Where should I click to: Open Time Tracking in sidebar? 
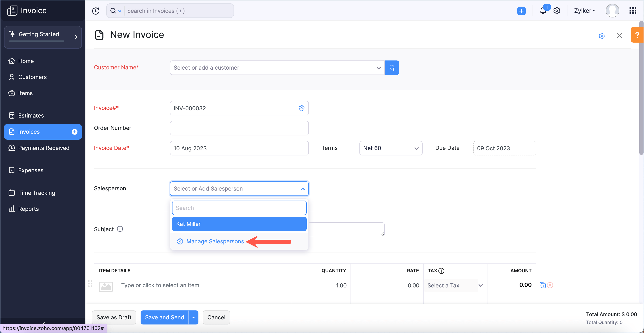tap(43, 193)
